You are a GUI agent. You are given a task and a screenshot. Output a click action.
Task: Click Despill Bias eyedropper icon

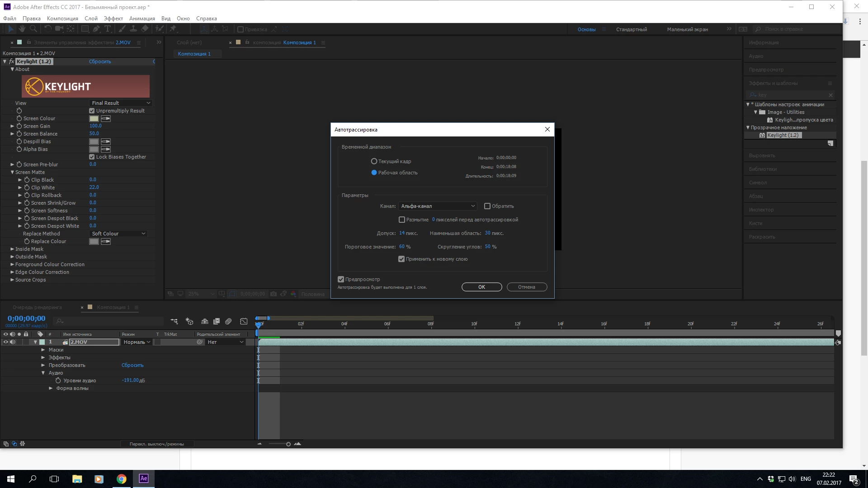point(106,141)
